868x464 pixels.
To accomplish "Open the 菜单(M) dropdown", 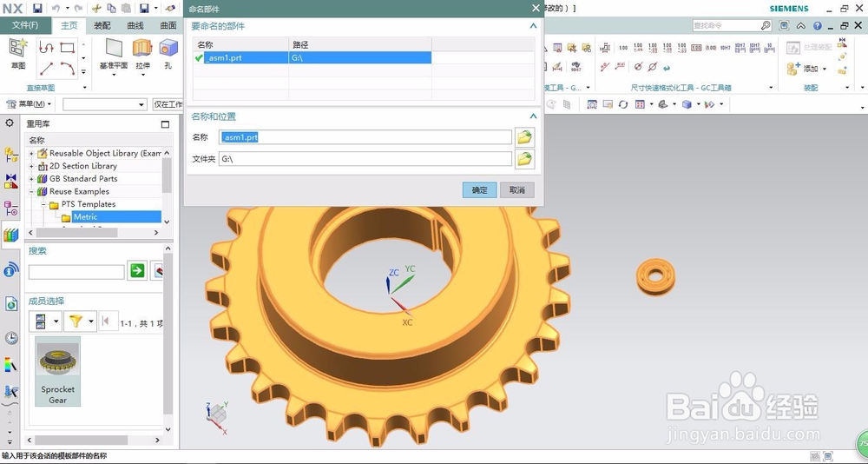I will (x=29, y=104).
